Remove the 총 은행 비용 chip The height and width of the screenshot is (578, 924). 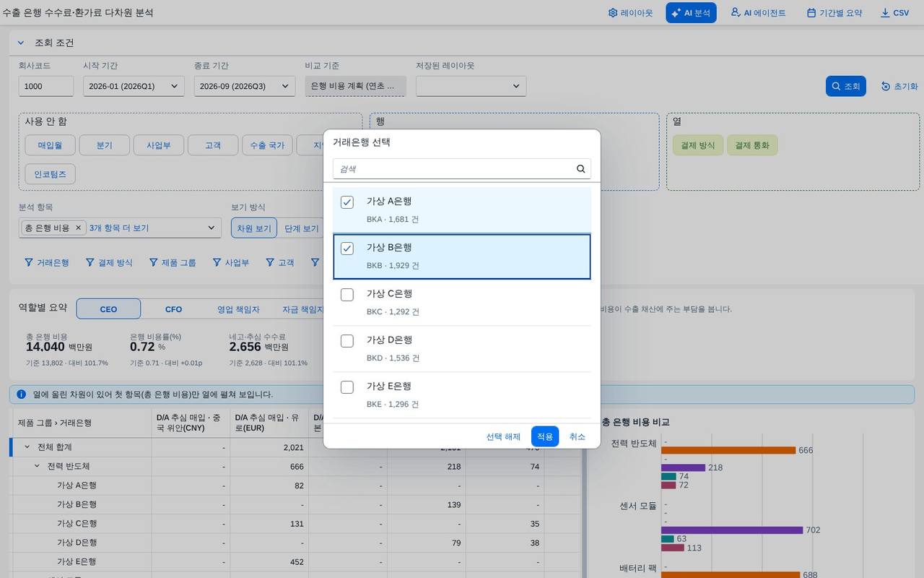(x=79, y=228)
